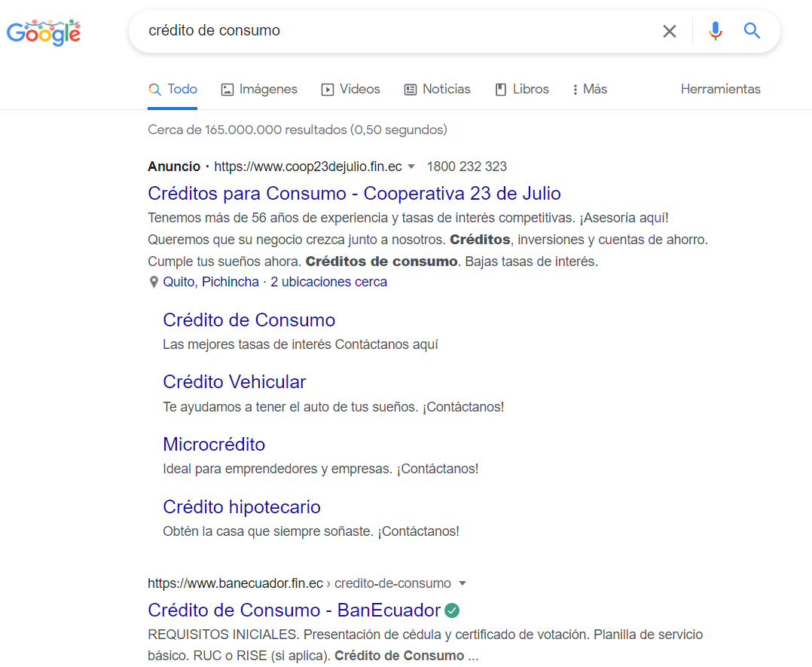Open 'Créditos para Consumo - Cooperativa 23 de Julio'
Viewport: 812px width, 667px height.
(354, 193)
